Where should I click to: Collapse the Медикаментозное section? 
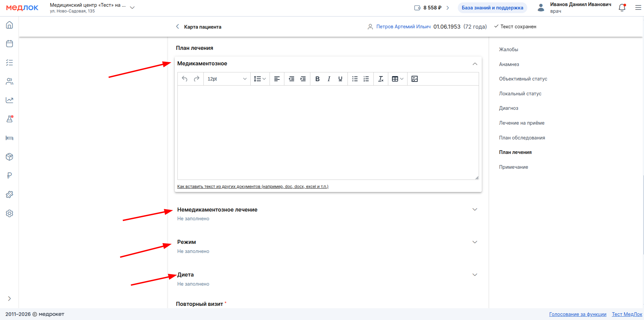[x=475, y=64]
